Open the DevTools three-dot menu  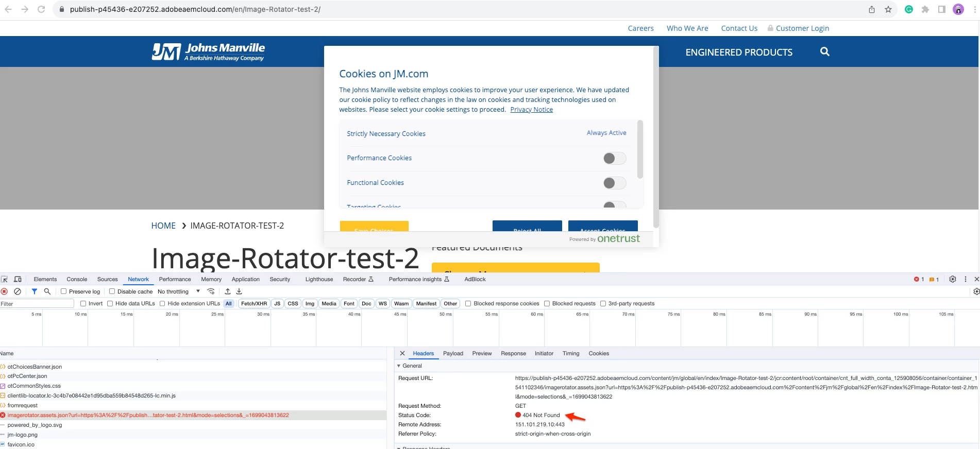point(966,279)
